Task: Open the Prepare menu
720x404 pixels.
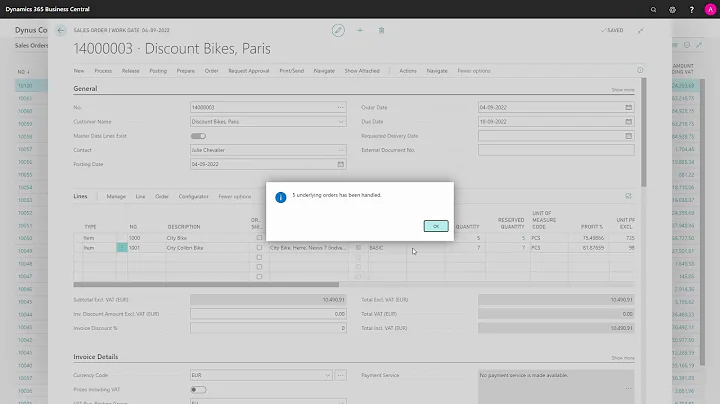Action: 186,71
